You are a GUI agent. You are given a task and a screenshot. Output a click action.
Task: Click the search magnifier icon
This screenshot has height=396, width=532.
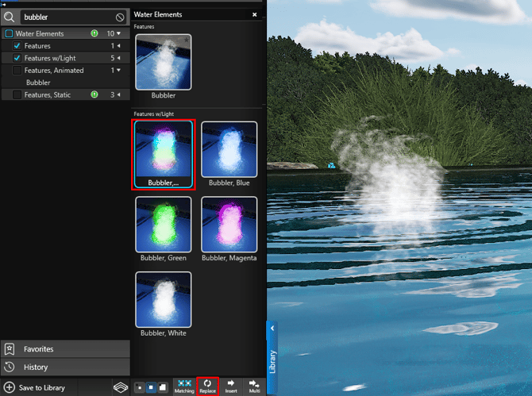10,17
